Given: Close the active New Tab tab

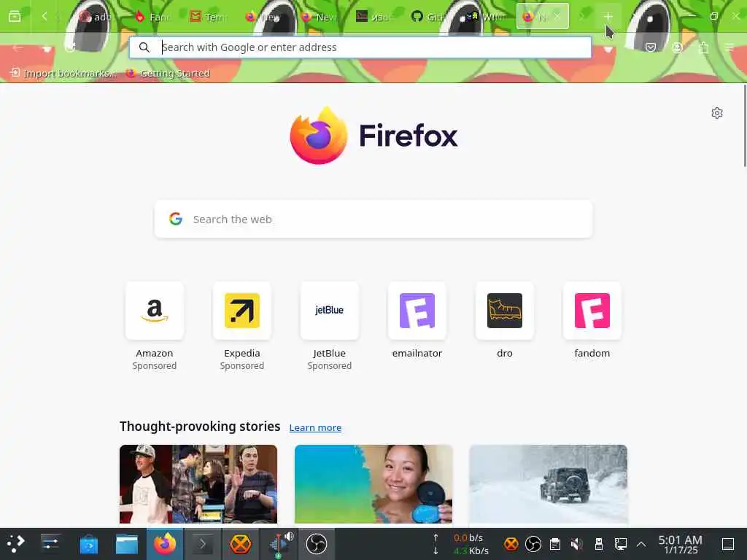Looking at the screenshot, I should click(557, 16).
